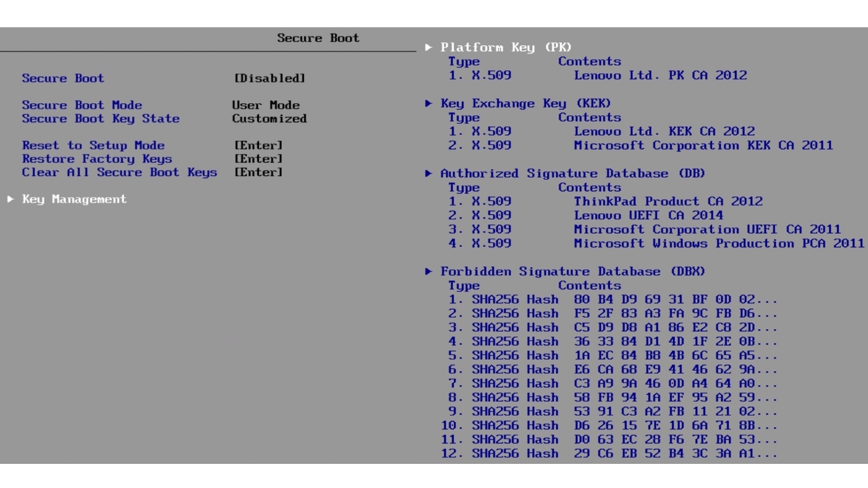Select hash row D6 26 15 7E 1D 6A 71 8B
Viewport: 868px width, 488px height.
click(x=609, y=426)
